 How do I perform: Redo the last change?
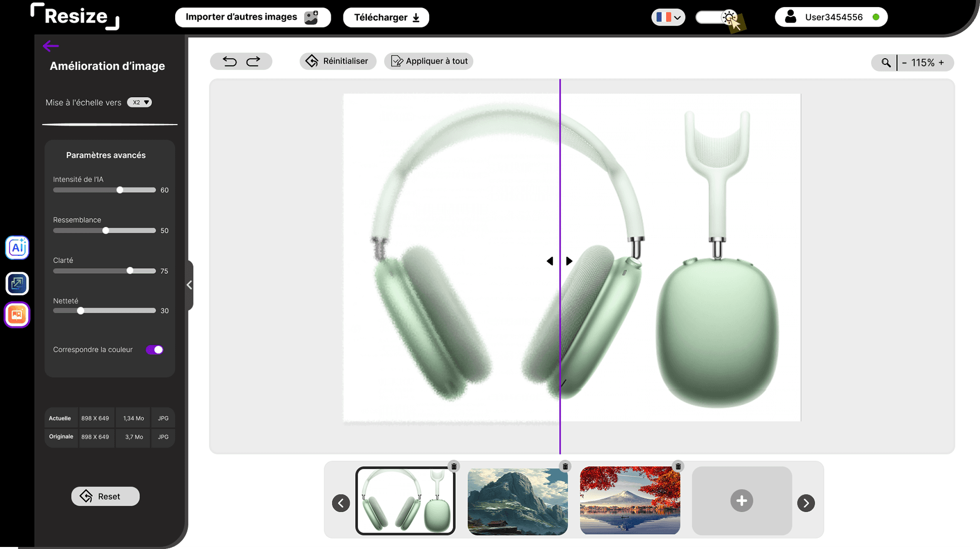tap(253, 61)
